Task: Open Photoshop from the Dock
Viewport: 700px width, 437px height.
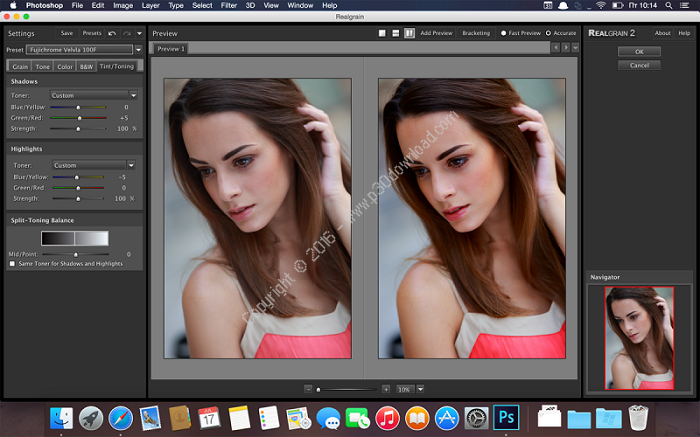Action: point(507,416)
